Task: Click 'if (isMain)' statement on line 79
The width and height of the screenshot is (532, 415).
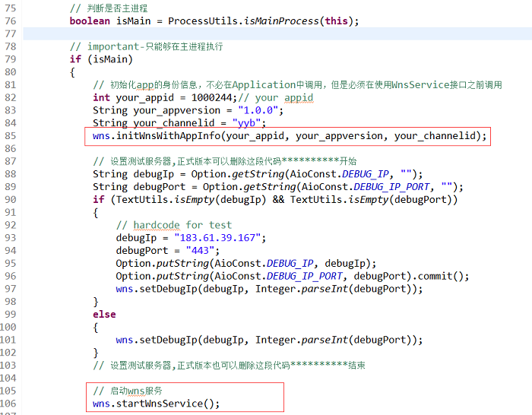Action: (101, 59)
